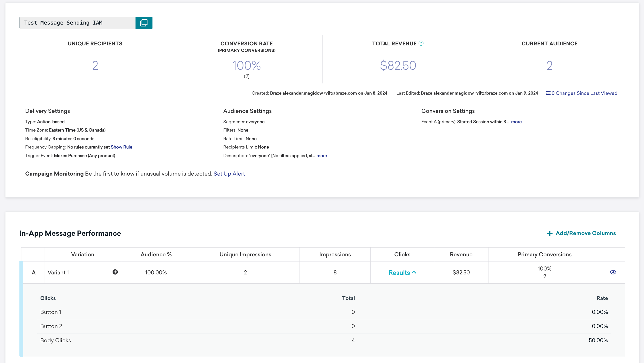
Task: Click Primary Conversions column header
Action: (x=544, y=254)
